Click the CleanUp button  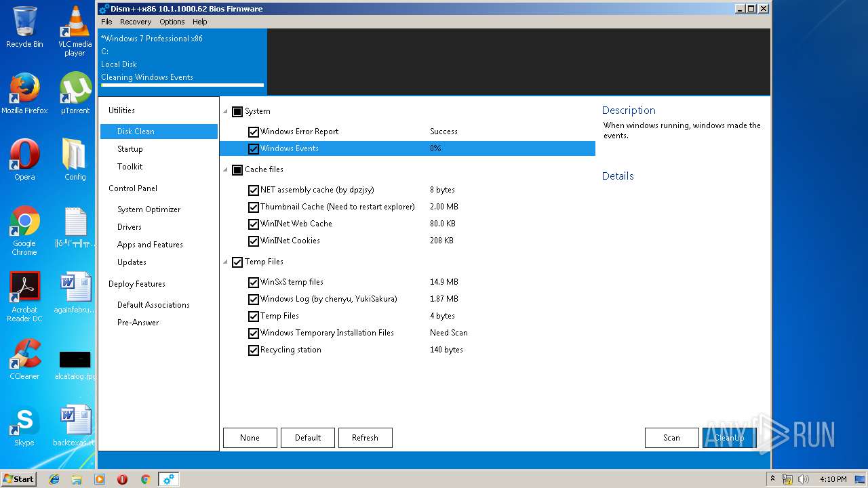[730, 438]
